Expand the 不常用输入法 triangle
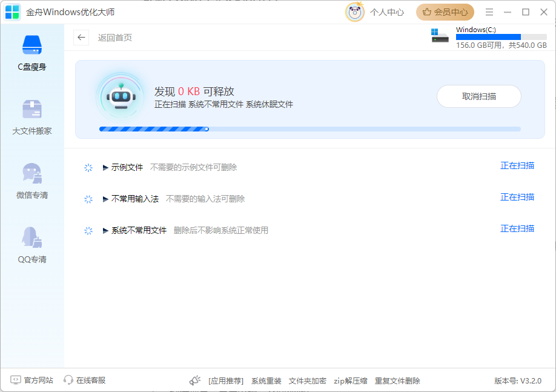Screen dimensions: 556x392 tap(105, 199)
